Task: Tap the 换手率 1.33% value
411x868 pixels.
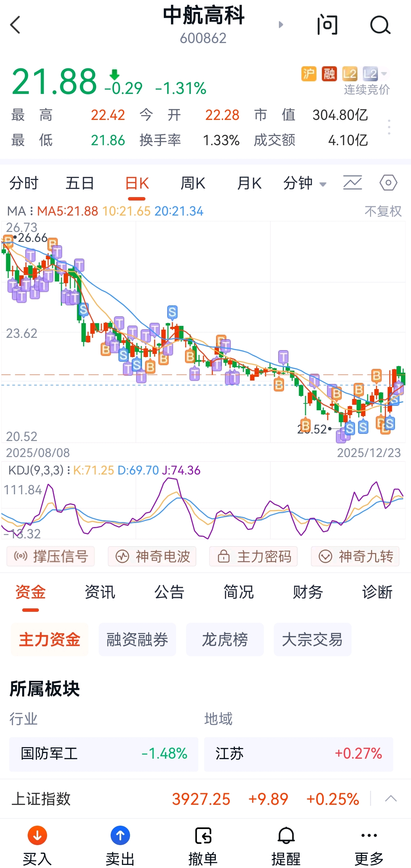Action: [x=221, y=140]
